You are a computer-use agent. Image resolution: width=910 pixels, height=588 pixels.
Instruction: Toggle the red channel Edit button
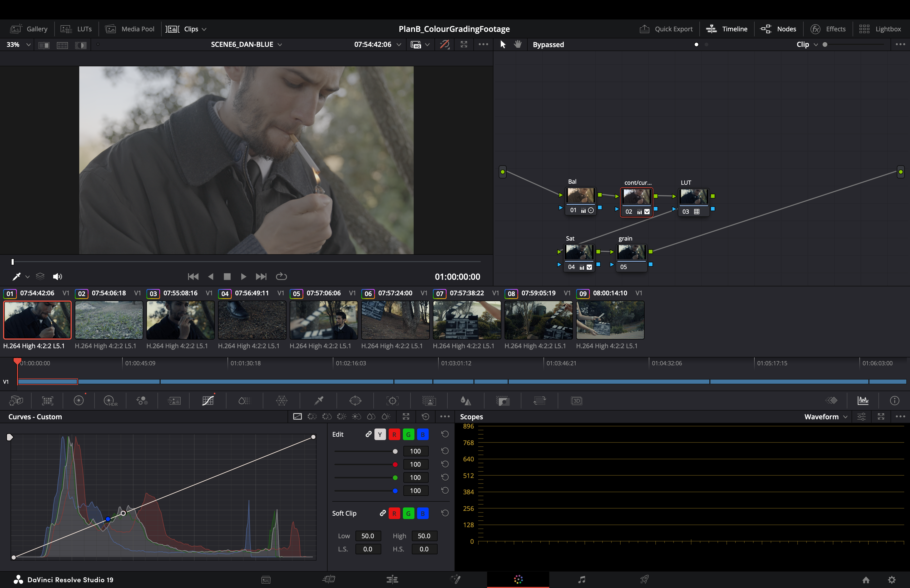(394, 435)
